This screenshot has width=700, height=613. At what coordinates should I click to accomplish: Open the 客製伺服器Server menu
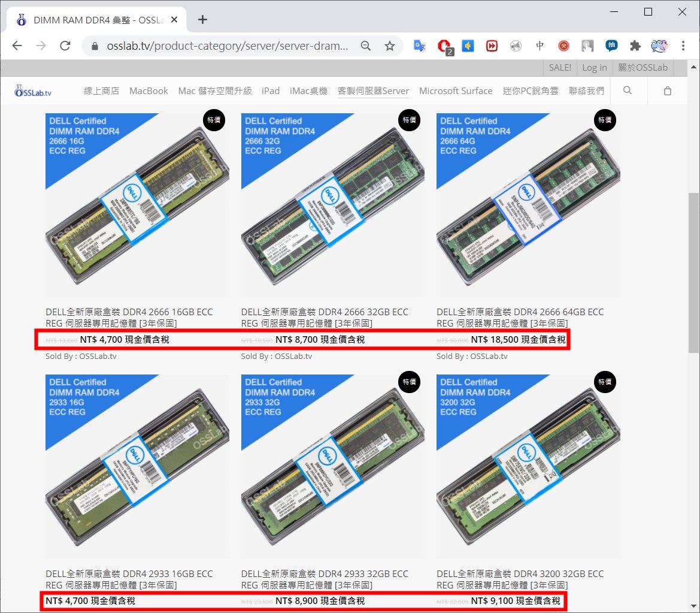click(373, 91)
